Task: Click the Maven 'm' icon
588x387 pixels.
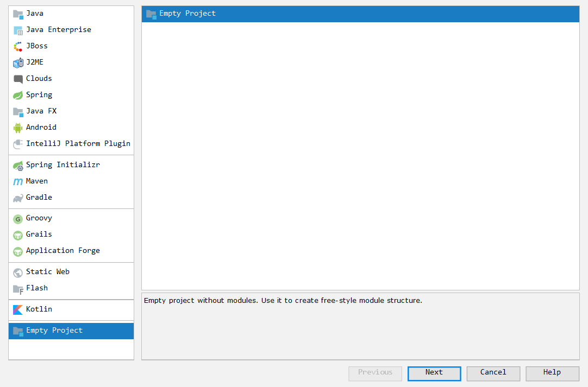Action: [18, 181]
